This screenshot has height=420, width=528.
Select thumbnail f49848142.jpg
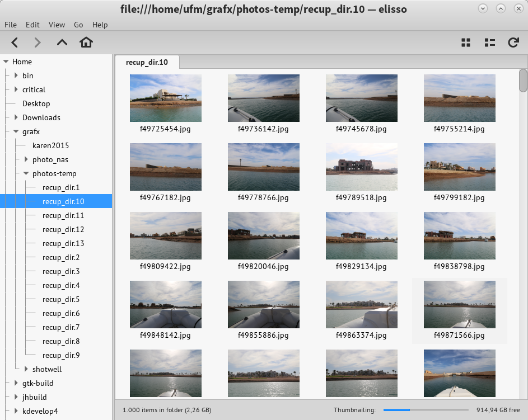pyautogui.click(x=166, y=304)
